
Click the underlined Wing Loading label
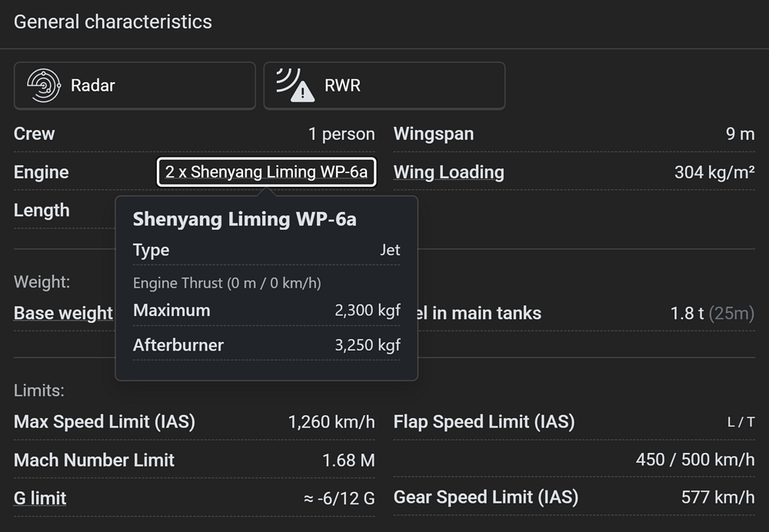[x=449, y=172]
